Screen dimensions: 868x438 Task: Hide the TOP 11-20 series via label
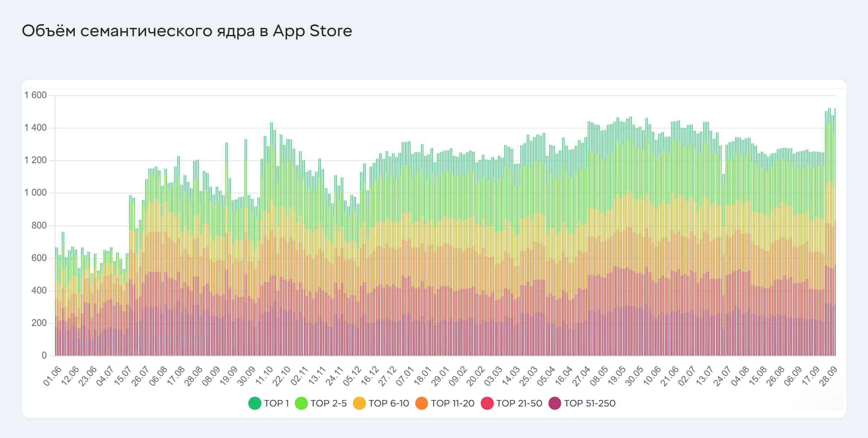point(452,403)
